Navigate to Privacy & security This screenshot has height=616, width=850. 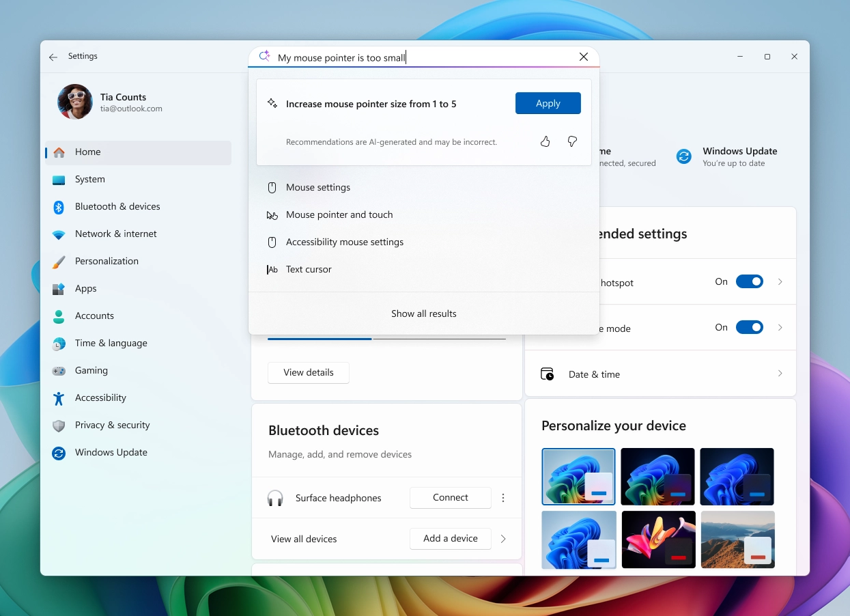coord(138,425)
